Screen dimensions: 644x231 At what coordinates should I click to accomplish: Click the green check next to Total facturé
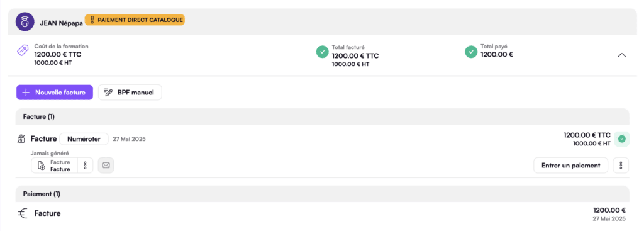(x=322, y=52)
